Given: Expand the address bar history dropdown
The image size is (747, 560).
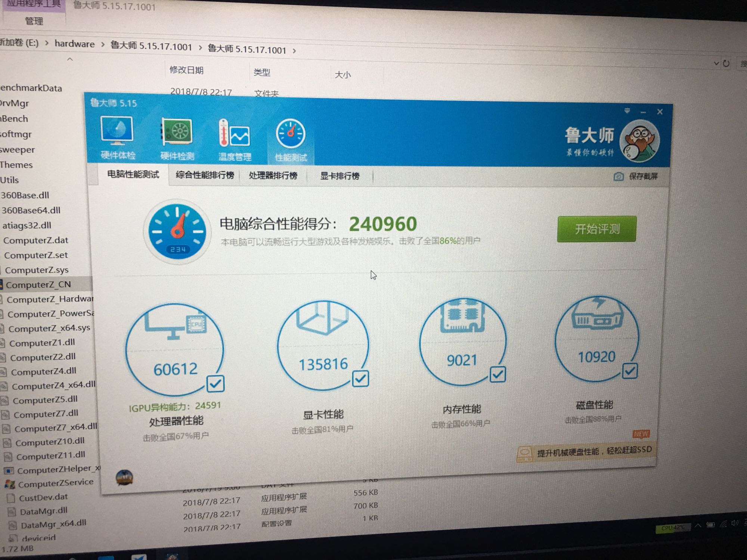Looking at the screenshot, I should 716,63.
